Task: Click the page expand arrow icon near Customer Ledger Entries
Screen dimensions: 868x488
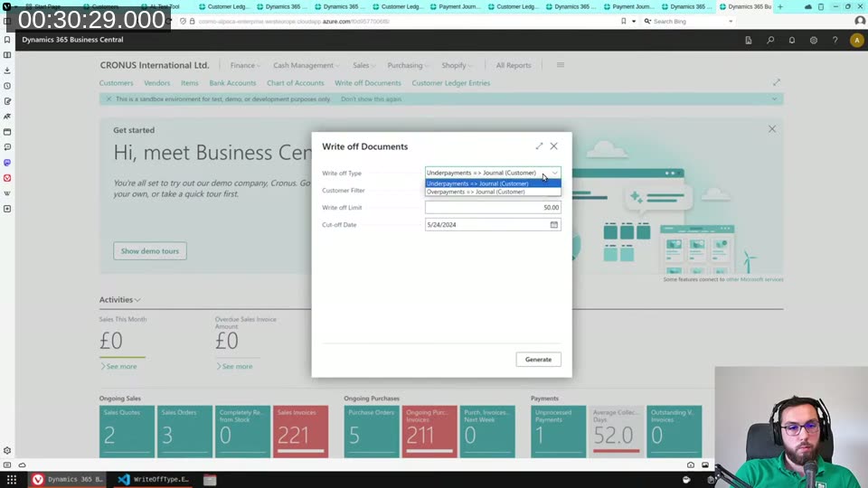Action: click(x=777, y=82)
